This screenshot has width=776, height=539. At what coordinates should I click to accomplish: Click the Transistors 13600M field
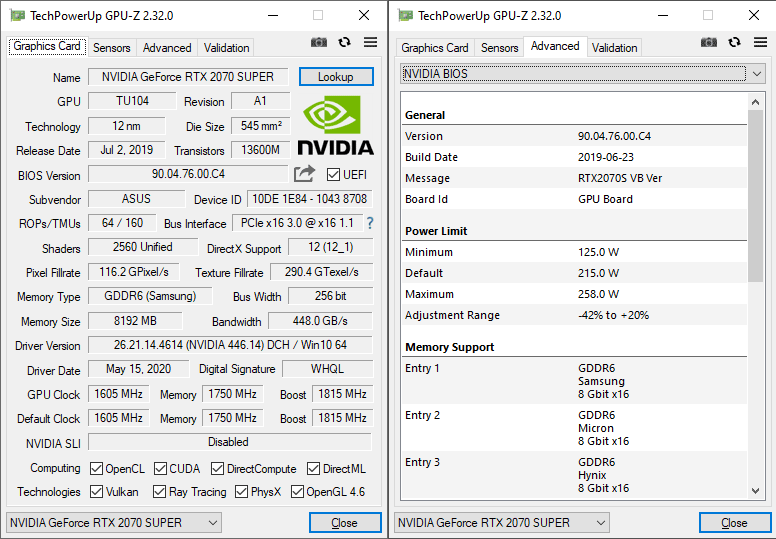tap(260, 150)
